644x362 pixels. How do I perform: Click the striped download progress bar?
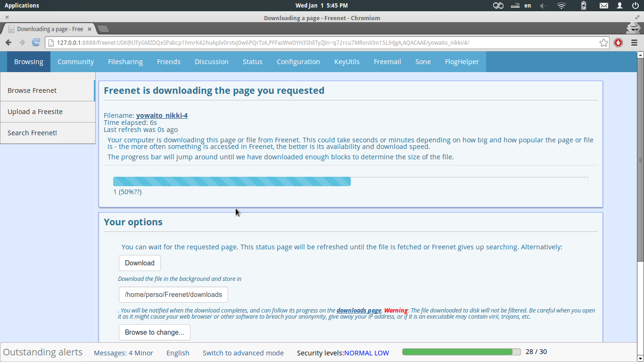tap(232, 181)
